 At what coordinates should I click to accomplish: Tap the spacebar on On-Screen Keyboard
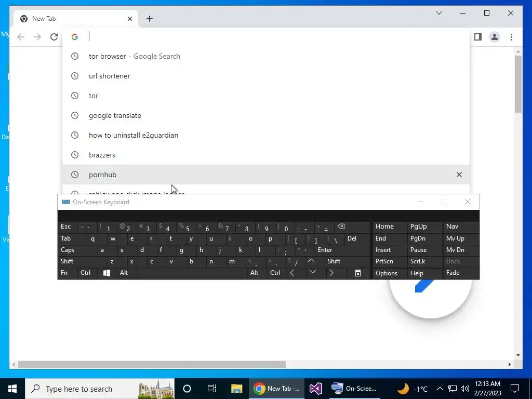pyautogui.click(x=192, y=273)
